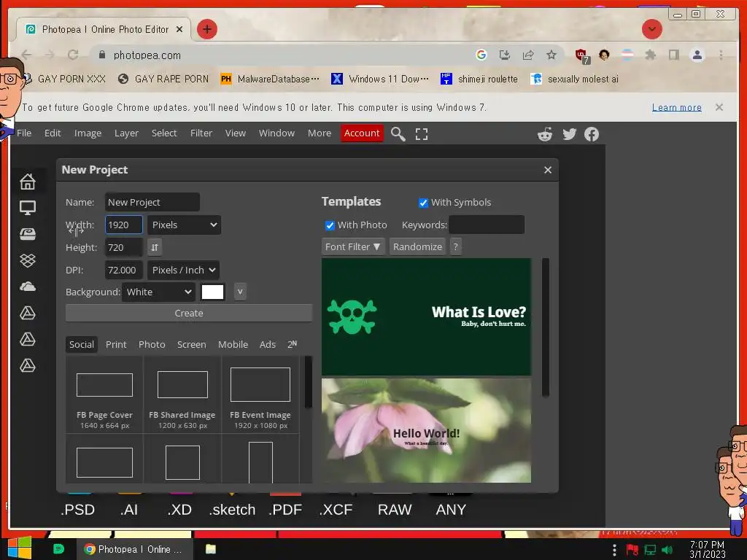Open the Dropbox icon in sidebar
The width and height of the screenshot is (747, 560).
click(x=28, y=260)
